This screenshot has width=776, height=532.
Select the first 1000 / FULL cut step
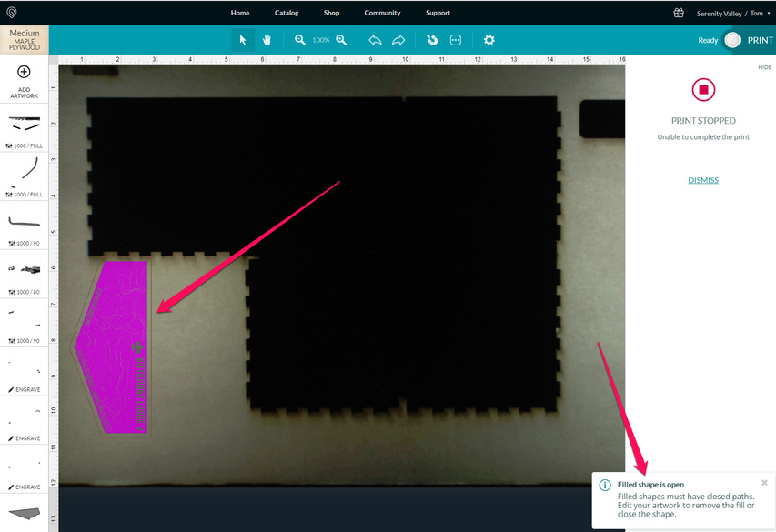point(25,127)
